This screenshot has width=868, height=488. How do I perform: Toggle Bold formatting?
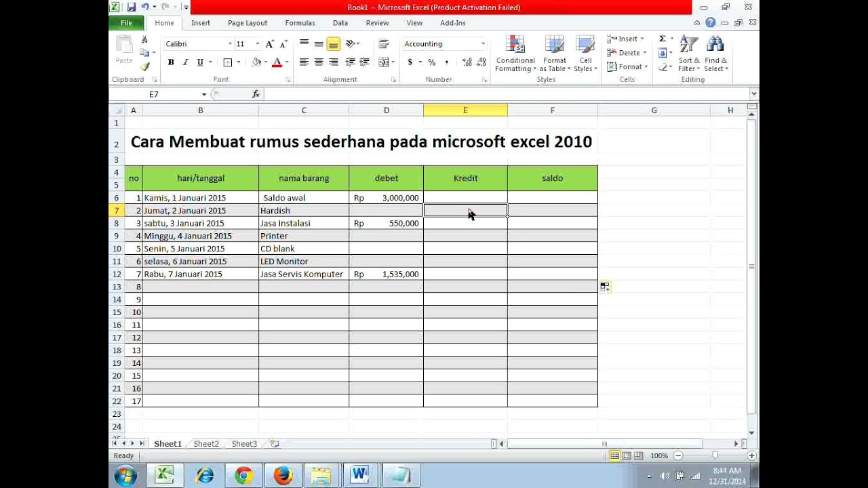point(171,62)
